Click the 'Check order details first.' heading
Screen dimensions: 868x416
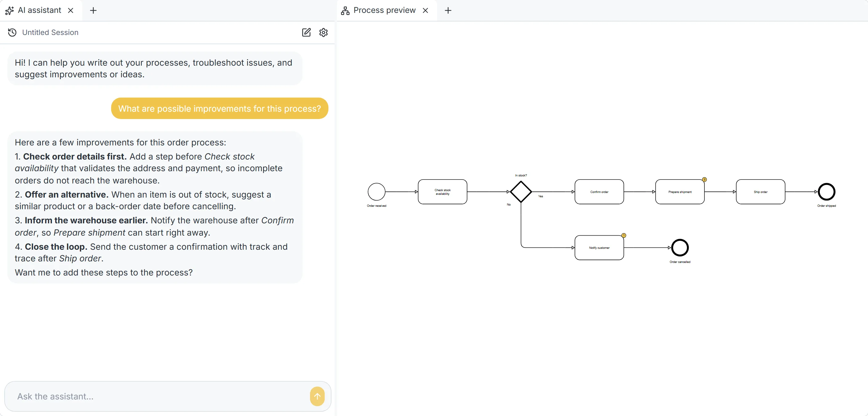pyautogui.click(x=75, y=156)
